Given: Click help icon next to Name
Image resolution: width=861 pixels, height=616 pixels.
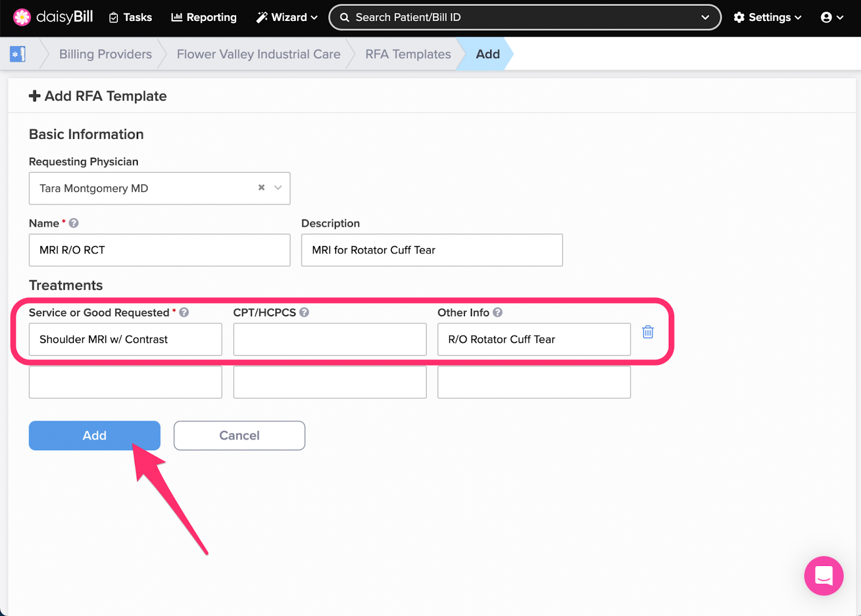Looking at the screenshot, I should pos(74,223).
